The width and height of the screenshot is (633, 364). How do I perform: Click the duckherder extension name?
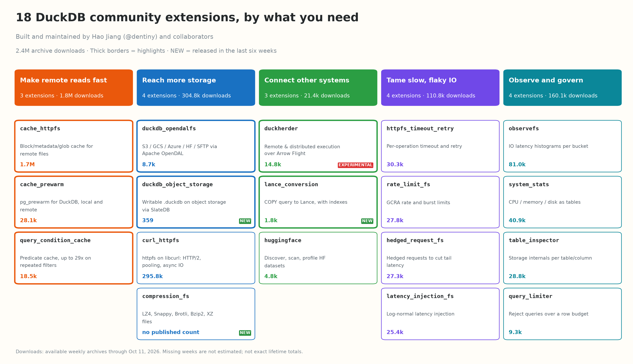[281, 129]
